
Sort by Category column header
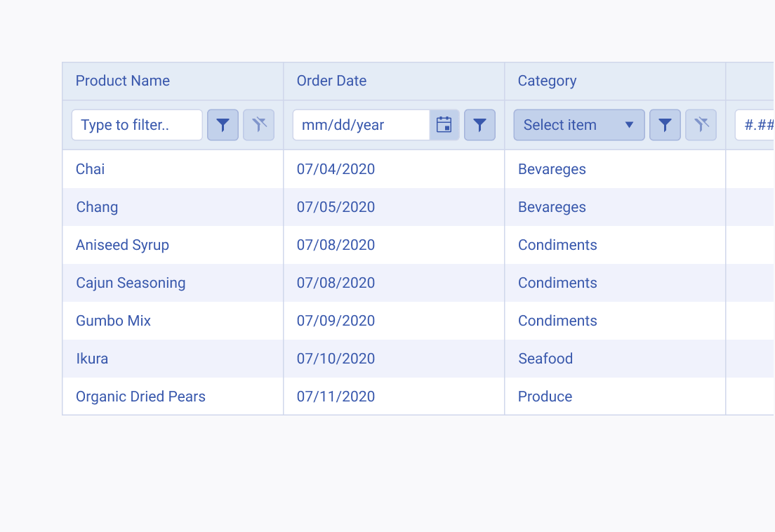[x=615, y=81]
